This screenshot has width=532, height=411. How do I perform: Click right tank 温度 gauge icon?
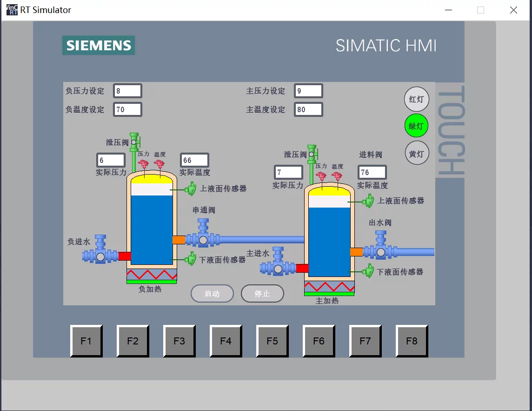[x=337, y=176]
